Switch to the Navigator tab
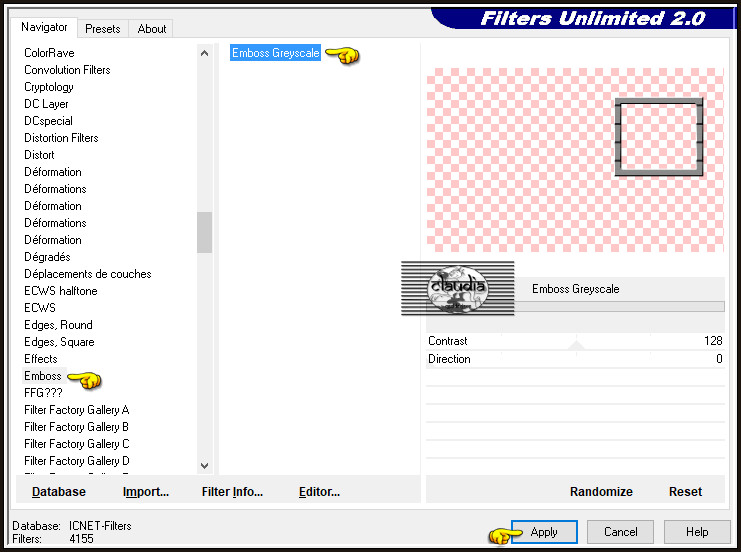 44,27
